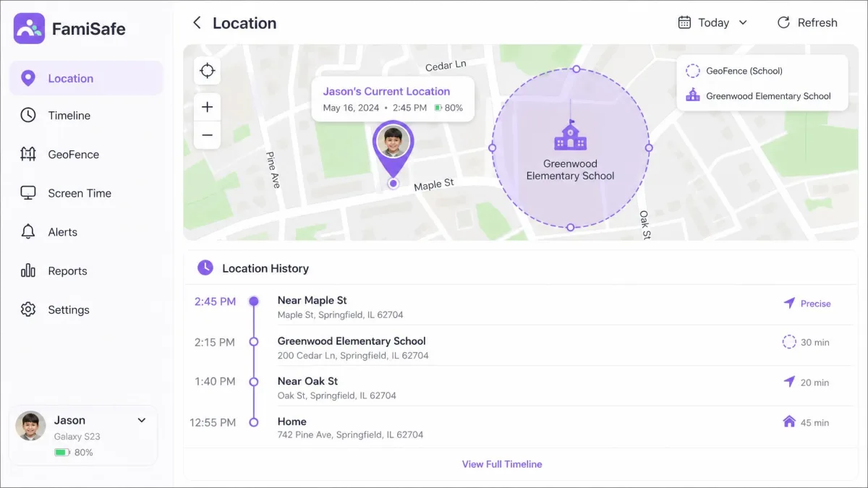Open the Alerts menu item

click(x=86, y=232)
